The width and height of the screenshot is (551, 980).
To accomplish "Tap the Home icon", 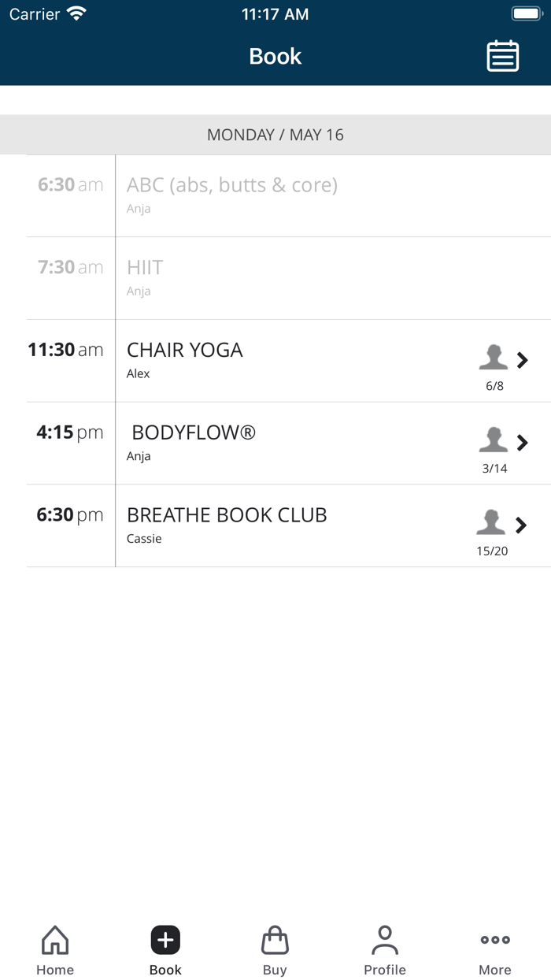I will click(54, 940).
